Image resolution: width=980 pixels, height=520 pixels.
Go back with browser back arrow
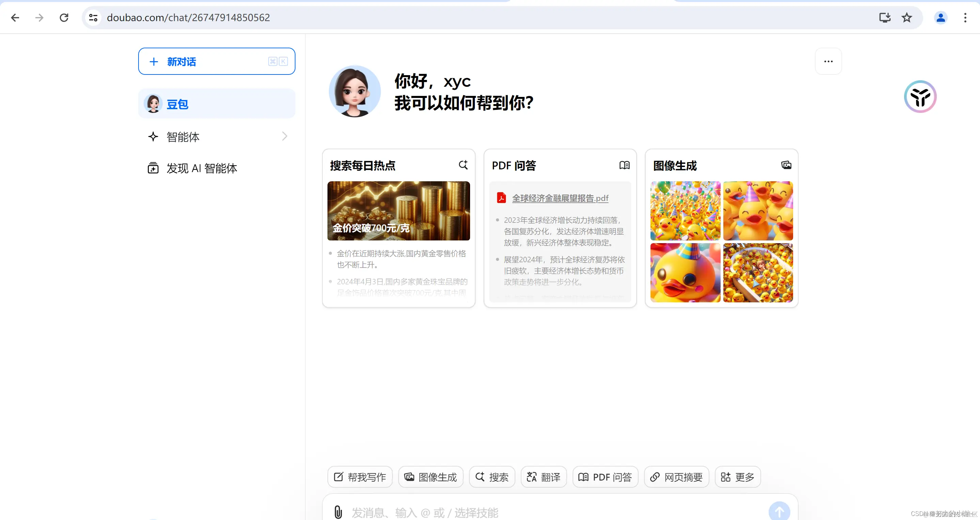[x=15, y=17]
